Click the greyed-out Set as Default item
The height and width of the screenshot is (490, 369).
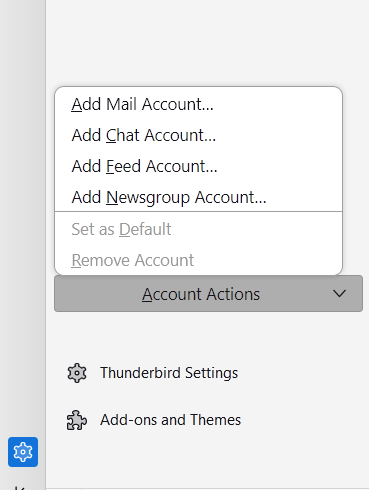[x=198, y=229]
